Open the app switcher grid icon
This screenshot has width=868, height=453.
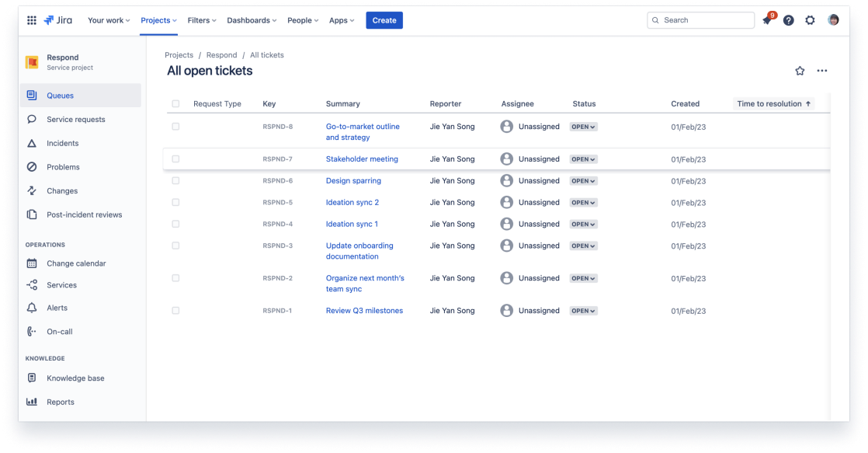click(32, 20)
